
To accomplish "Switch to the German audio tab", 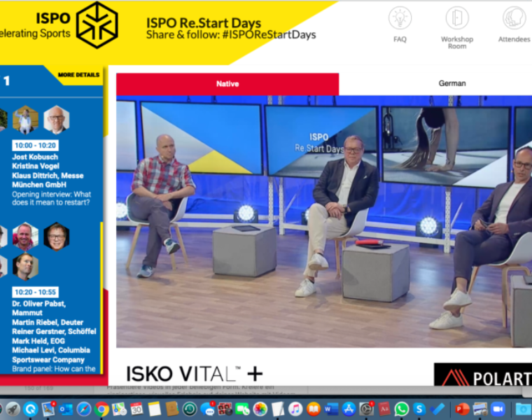I will (x=452, y=83).
